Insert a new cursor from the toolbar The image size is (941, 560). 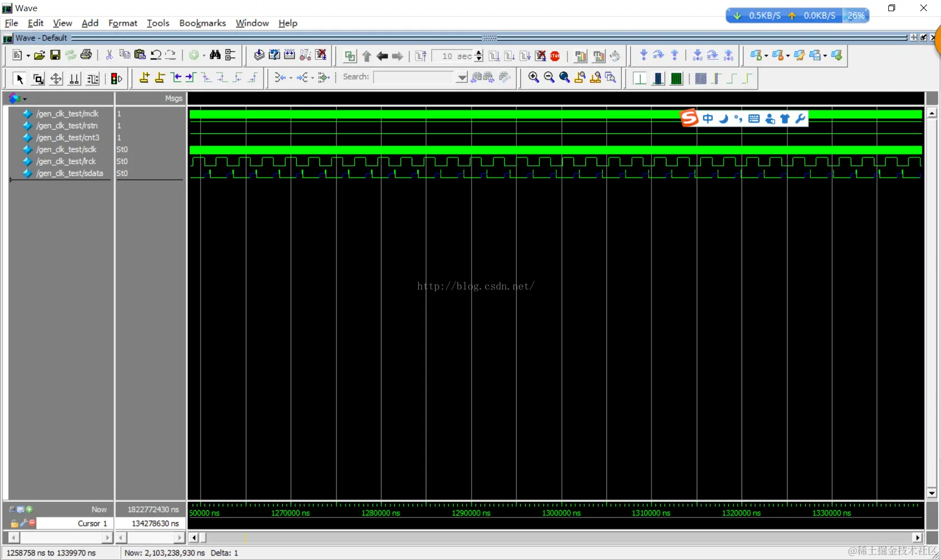[144, 78]
